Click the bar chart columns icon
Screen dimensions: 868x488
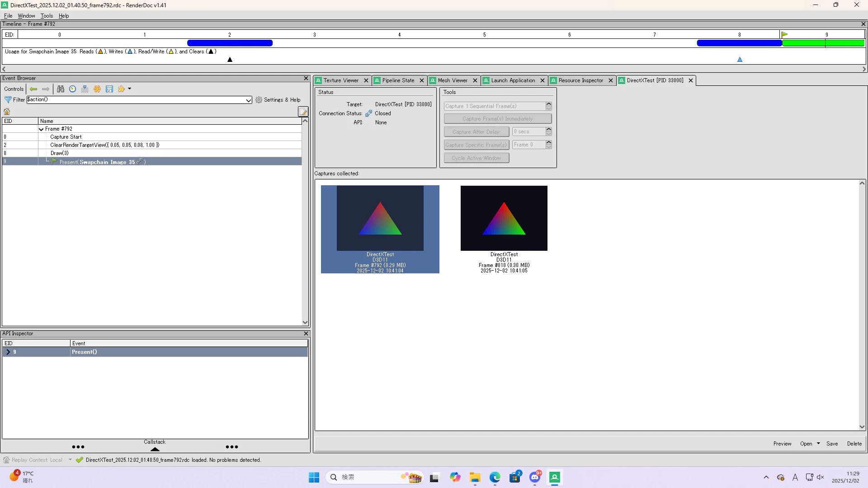pyautogui.click(x=85, y=89)
